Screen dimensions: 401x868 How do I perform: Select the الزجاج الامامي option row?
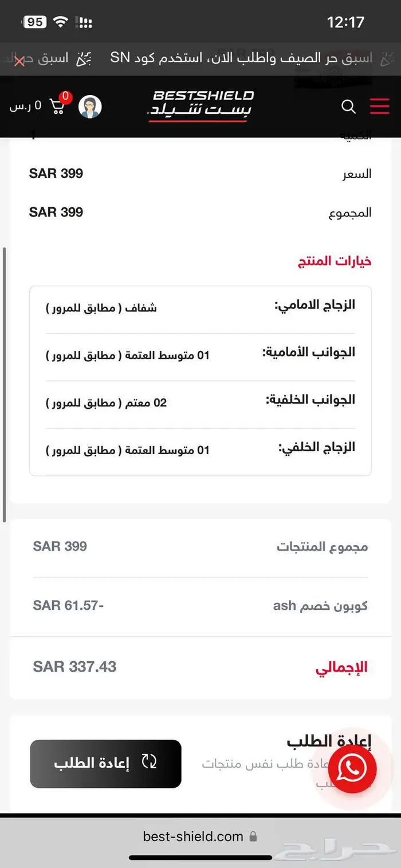[200, 307]
